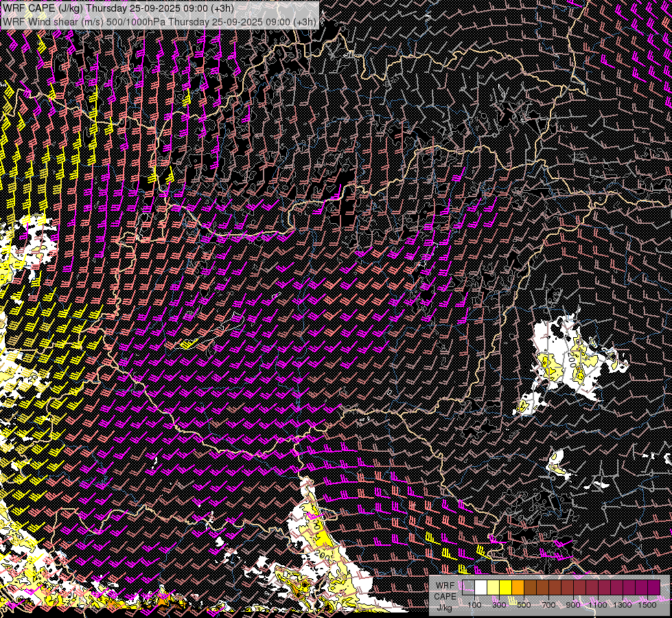Click the 'WRF CAPE (J/kg)' title line

pos(118,9)
